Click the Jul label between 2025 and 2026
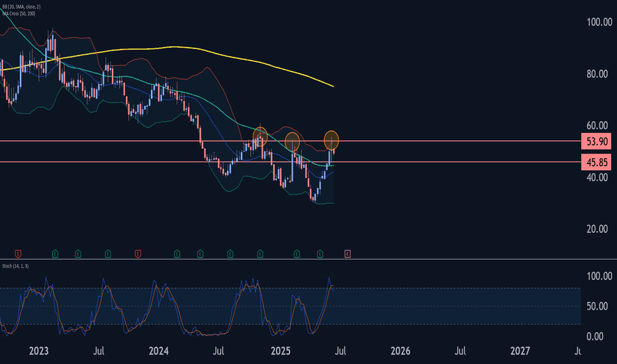617x364 pixels. pyautogui.click(x=340, y=351)
